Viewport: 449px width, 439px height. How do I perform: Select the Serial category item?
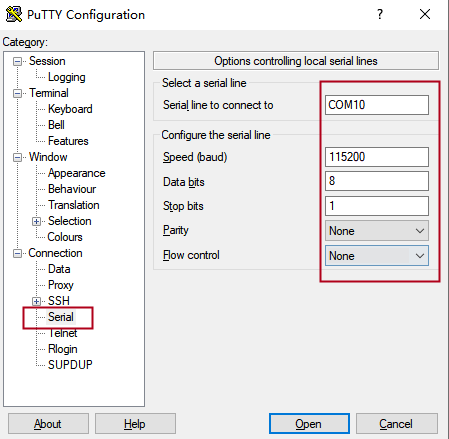(61, 317)
